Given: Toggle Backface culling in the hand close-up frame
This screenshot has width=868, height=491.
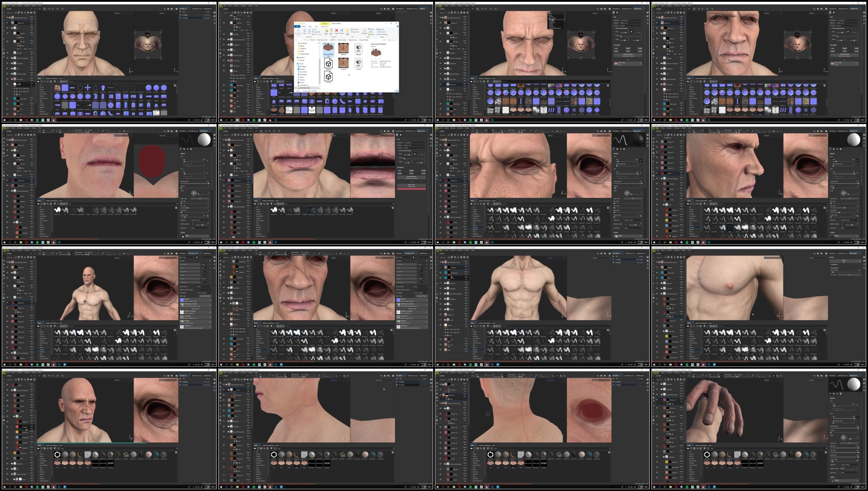Looking at the screenshot, I should tap(843, 468).
